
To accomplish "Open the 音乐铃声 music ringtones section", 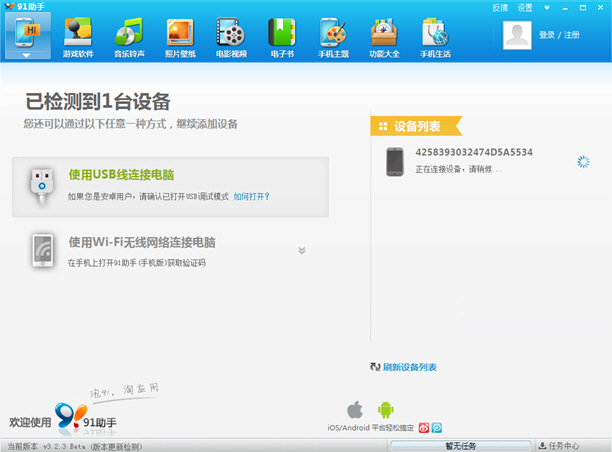I will pos(129,38).
